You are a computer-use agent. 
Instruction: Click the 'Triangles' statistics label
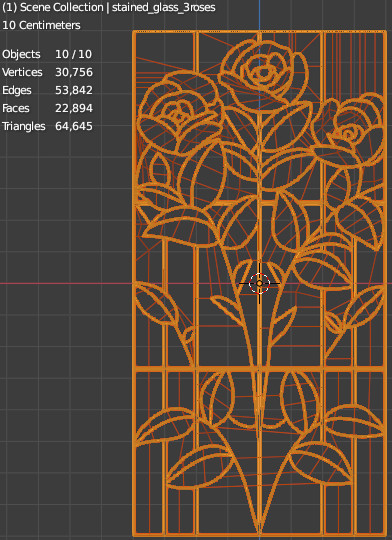(24, 126)
